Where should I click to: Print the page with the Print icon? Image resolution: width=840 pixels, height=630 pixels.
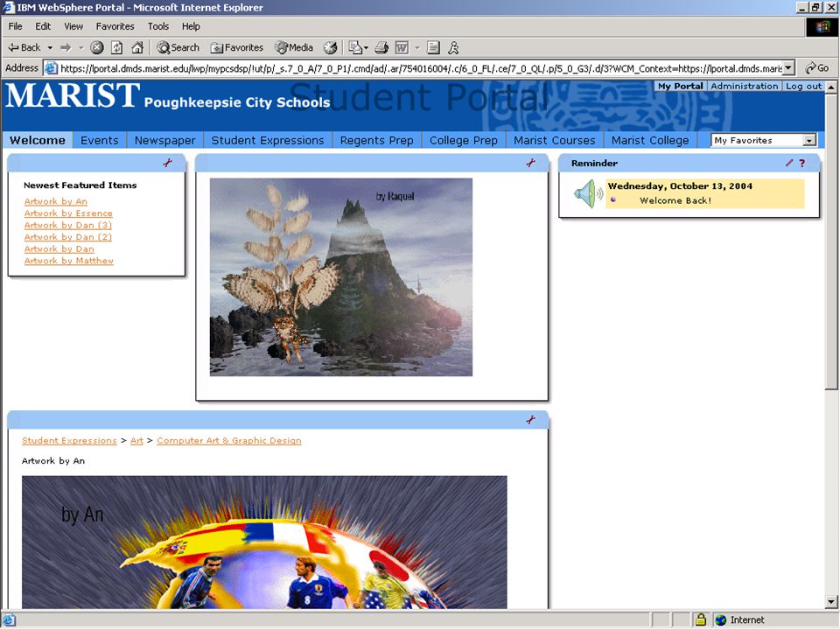coord(381,47)
